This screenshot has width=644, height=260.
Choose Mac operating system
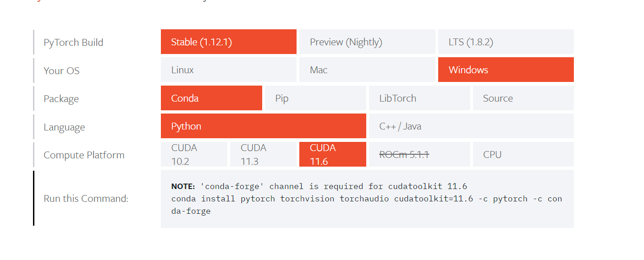click(367, 70)
